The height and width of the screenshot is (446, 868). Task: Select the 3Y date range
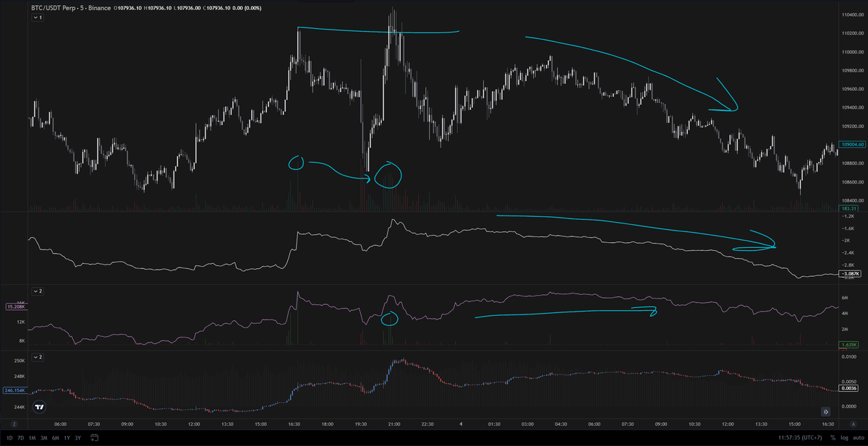tap(79, 438)
